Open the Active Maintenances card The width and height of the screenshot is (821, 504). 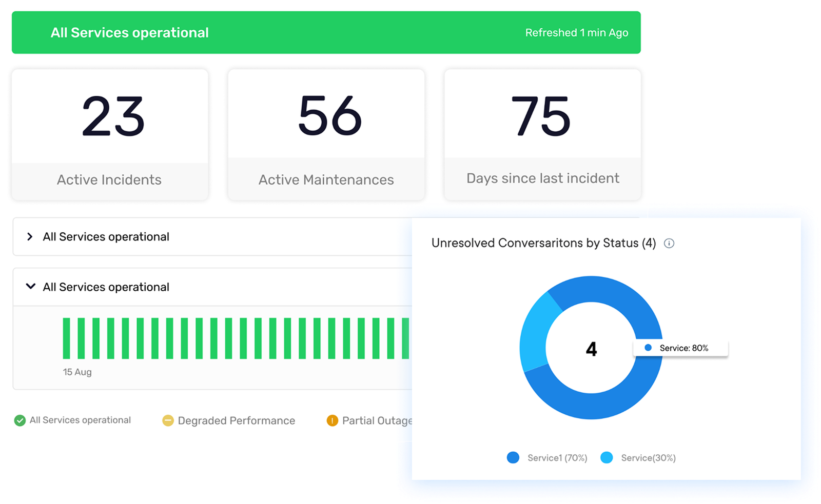pyautogui.click(x=326, y=134)
